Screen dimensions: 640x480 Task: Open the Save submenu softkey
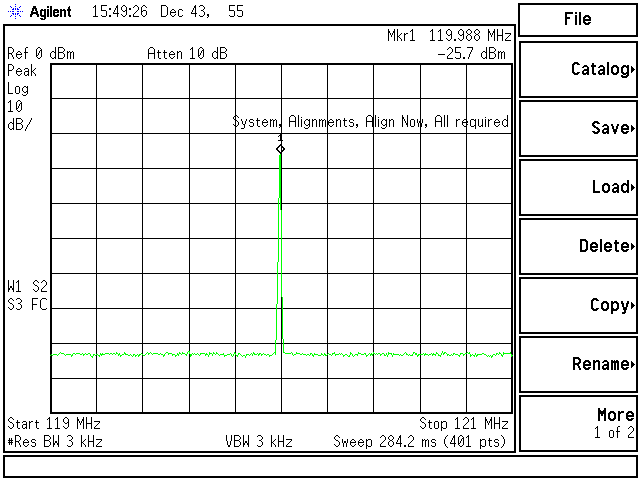pos(578,128)
